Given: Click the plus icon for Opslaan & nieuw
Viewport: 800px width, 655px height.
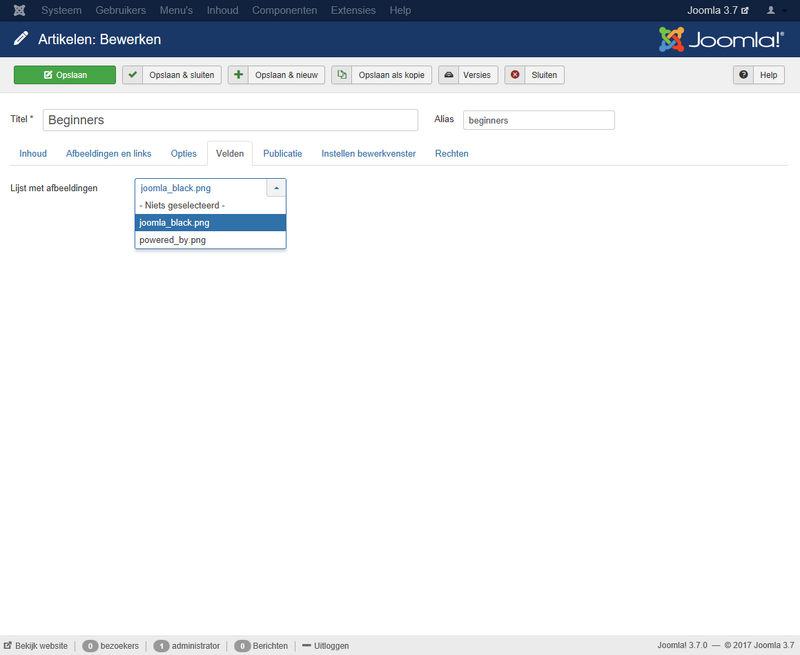Looking at the screenshot, I should pos(238,75).
